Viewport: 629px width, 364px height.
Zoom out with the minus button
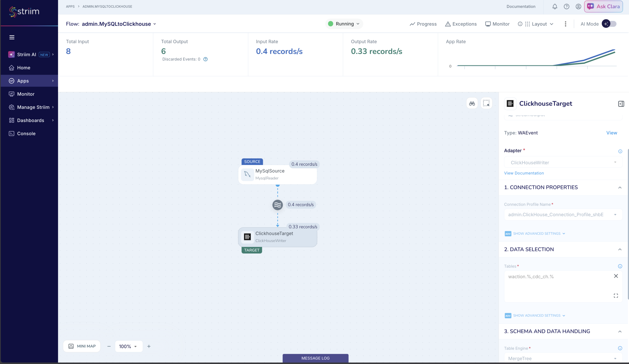pyautogui.click(x=109, y=346)
